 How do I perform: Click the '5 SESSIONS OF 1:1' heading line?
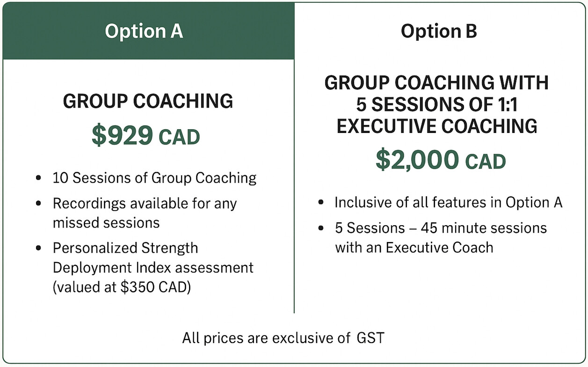[x=436, y=105]
